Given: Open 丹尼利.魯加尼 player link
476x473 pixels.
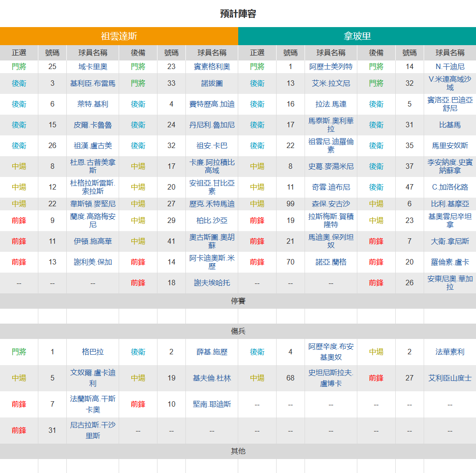Looking at the screenshot, I should 212,125.
